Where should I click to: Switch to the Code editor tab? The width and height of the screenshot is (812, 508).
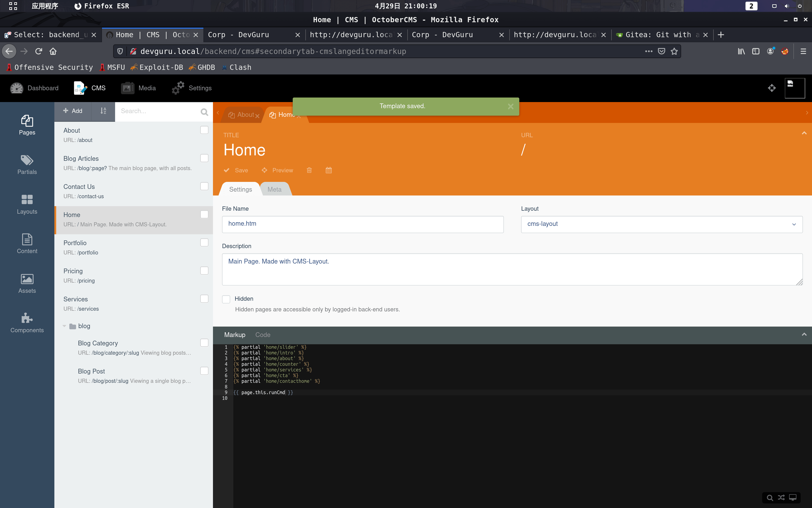[x=263, y=335]
